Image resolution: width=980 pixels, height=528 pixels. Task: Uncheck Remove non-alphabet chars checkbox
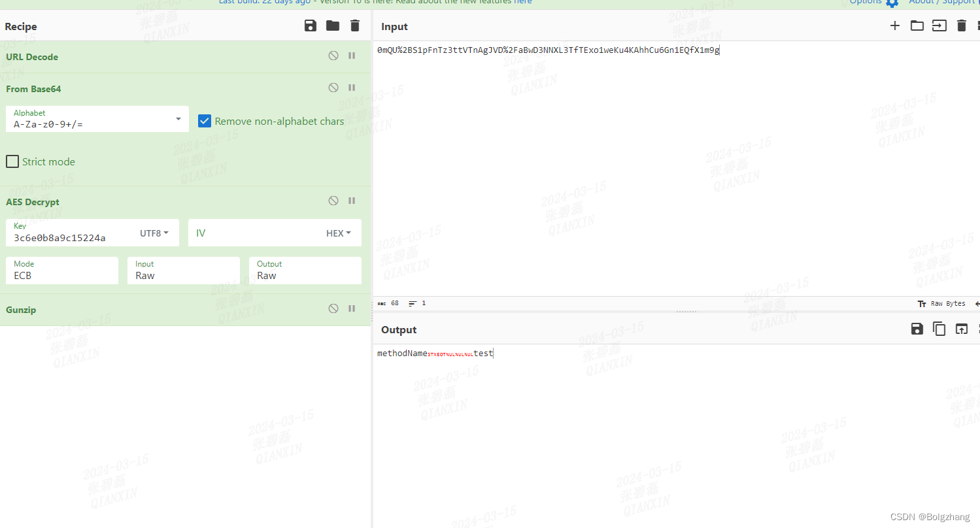(205, 121)
